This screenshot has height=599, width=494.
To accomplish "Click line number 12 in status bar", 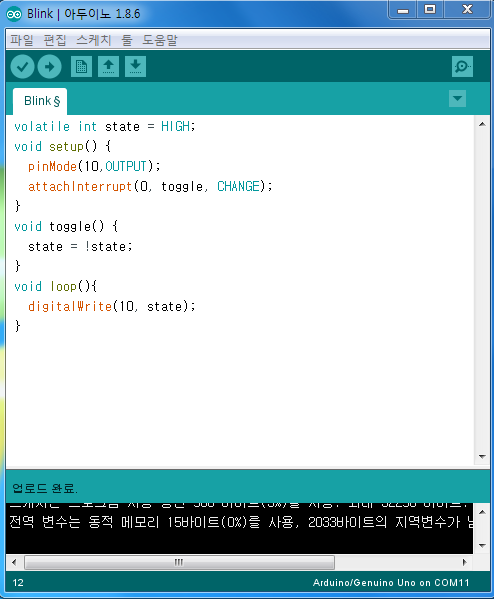I will [x=18, y=583].
